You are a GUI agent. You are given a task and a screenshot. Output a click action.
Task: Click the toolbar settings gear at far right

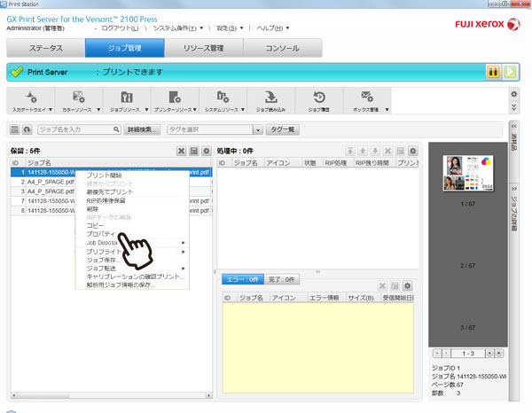513,93
